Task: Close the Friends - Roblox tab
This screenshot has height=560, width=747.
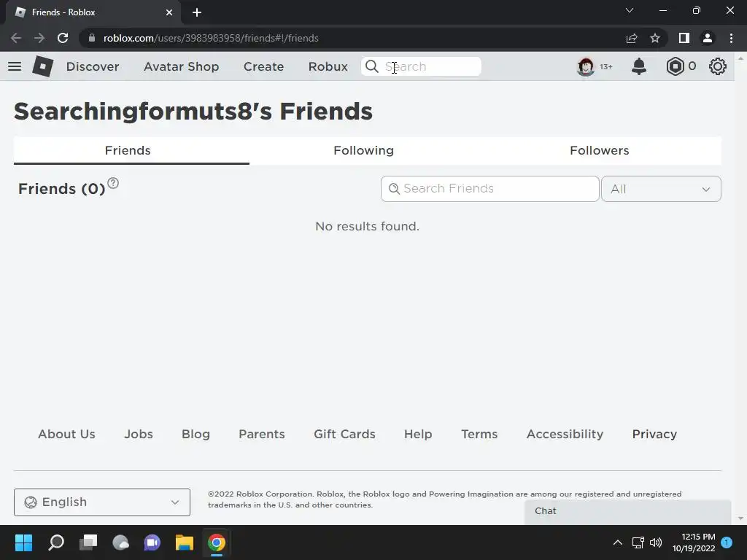Action: tap(169, 12)
